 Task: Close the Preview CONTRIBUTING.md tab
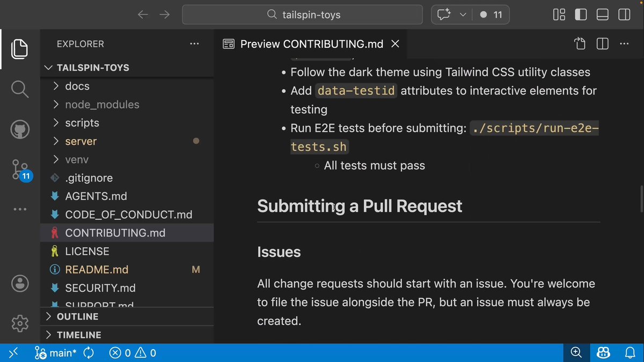(395, 44)
